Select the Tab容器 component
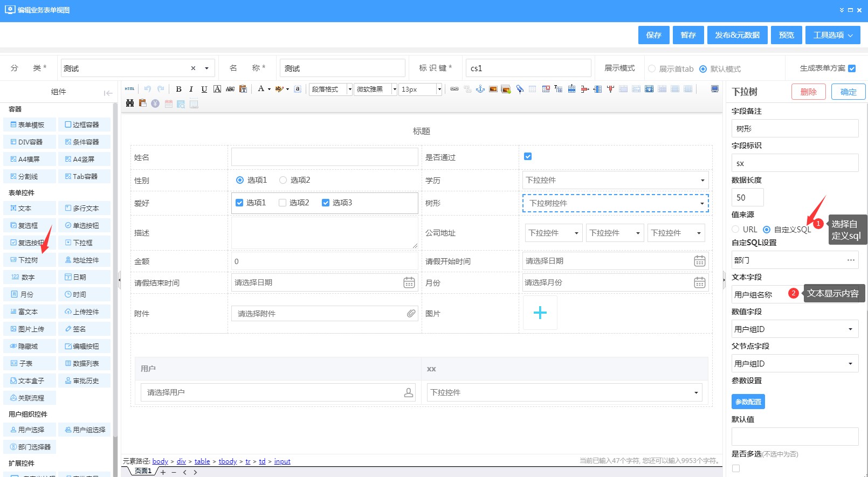Image resolution: width=868 pixels, height=477 pixels. coord(85,176)
